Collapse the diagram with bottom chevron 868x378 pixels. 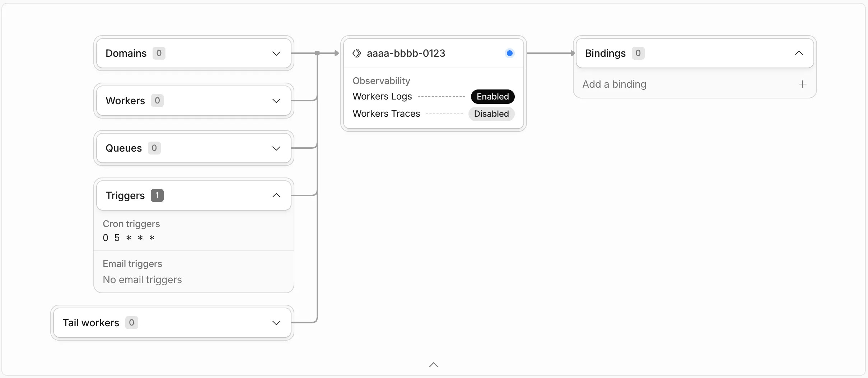click(434, 365)
